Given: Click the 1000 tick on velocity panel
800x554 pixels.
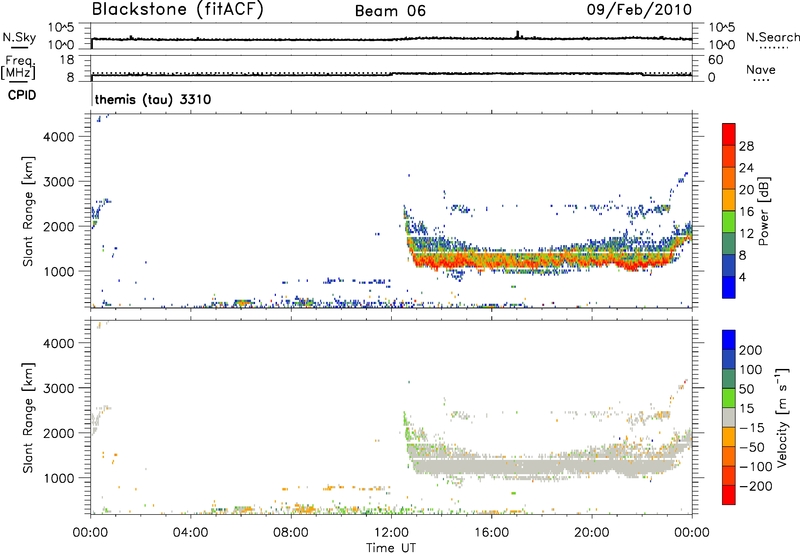Looking at the screenshot, I should click(x=58, y=478).
